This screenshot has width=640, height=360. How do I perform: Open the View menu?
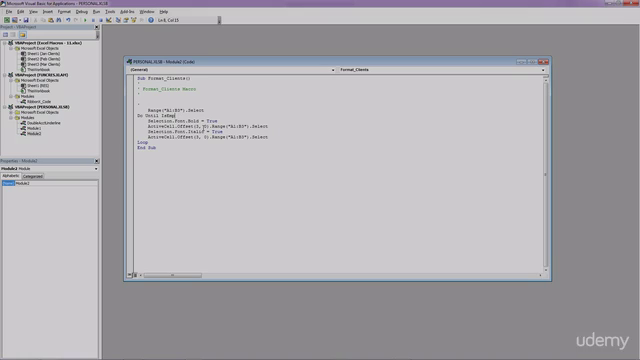[33, 12]
